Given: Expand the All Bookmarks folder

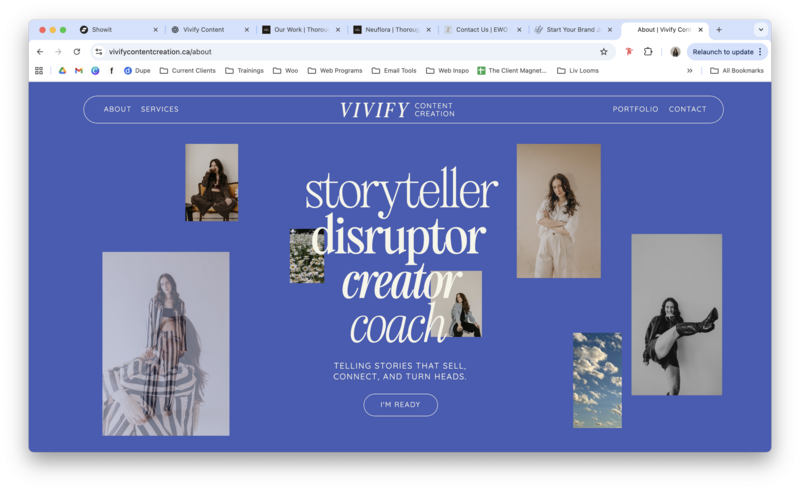Looking at the screenshot, I should pyautogui.click(x=737, y=70).
